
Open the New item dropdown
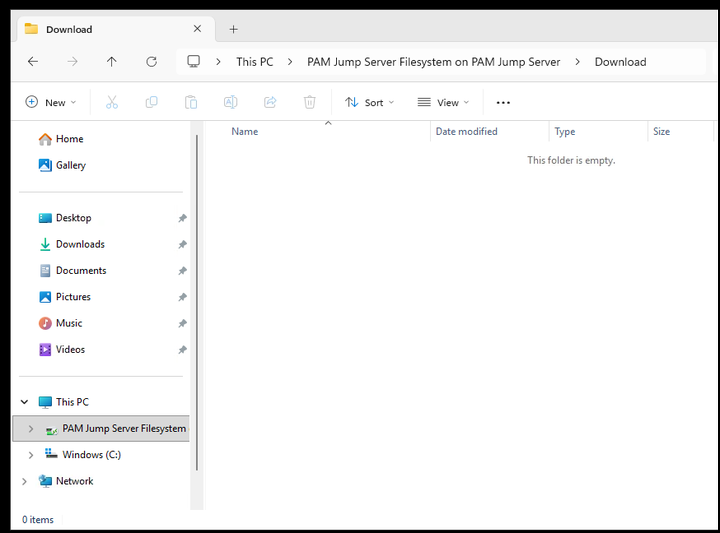(x=51, y=102)
